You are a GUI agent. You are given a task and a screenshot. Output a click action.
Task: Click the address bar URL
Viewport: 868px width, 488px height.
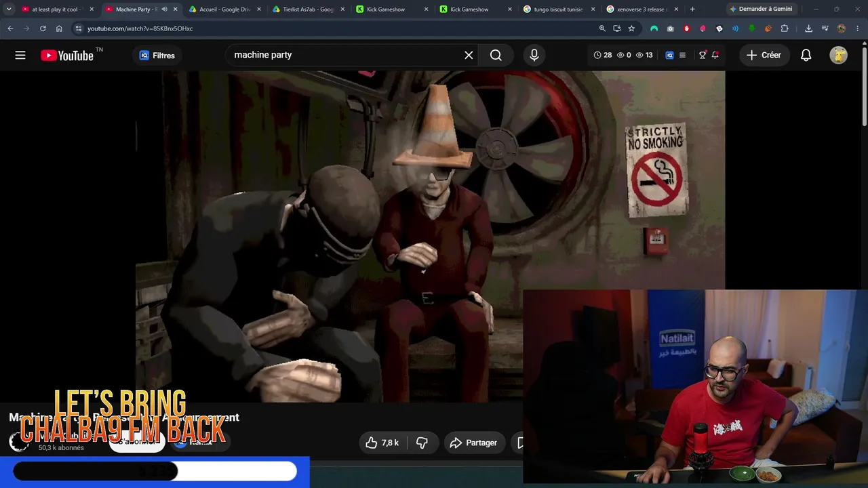[140, 28]
